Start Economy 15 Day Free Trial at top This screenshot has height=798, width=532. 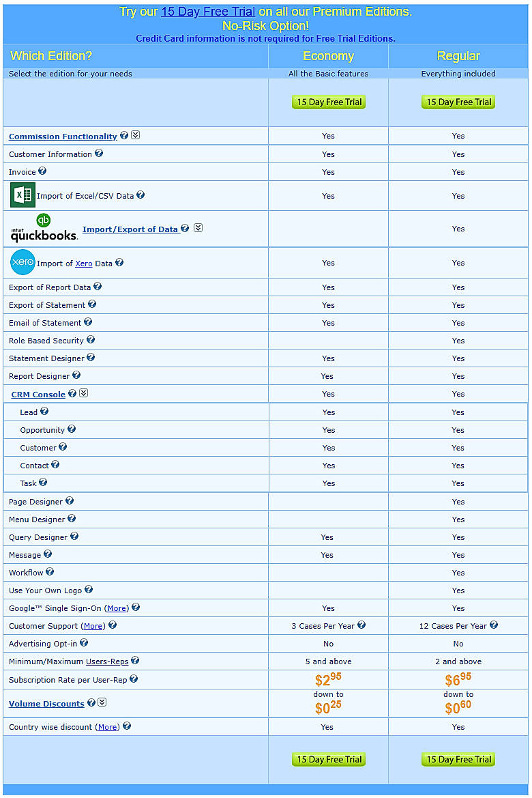[329, 102]
